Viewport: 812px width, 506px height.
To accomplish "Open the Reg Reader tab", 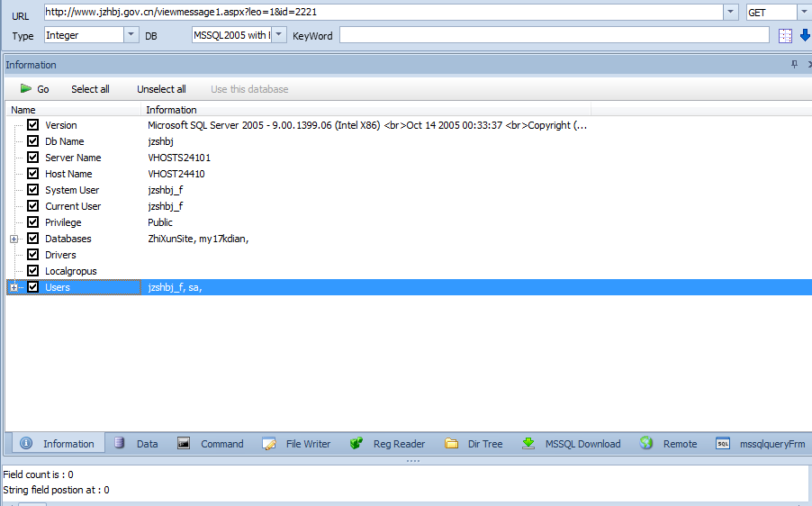I will [x=388, y=443].
